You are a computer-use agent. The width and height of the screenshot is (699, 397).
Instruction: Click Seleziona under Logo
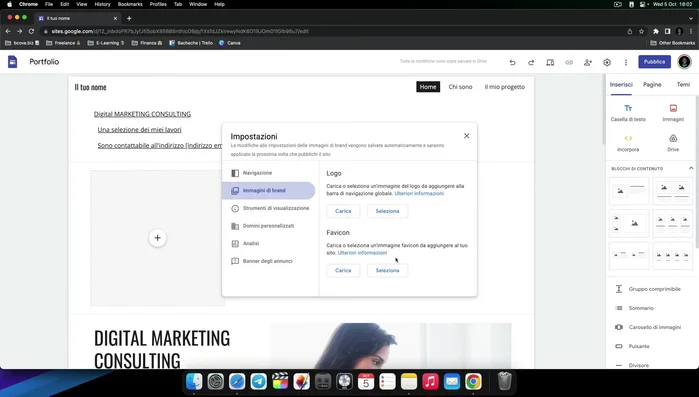click(387, 211)
